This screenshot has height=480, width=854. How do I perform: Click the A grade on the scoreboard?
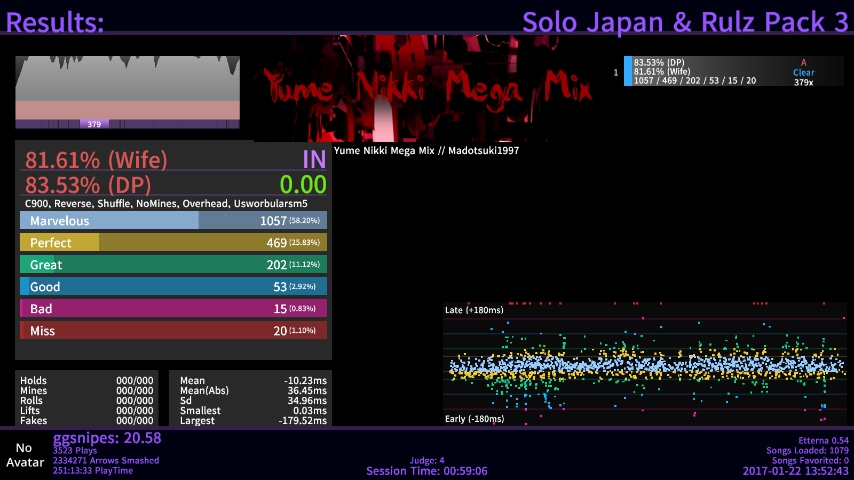pos(803,62)
